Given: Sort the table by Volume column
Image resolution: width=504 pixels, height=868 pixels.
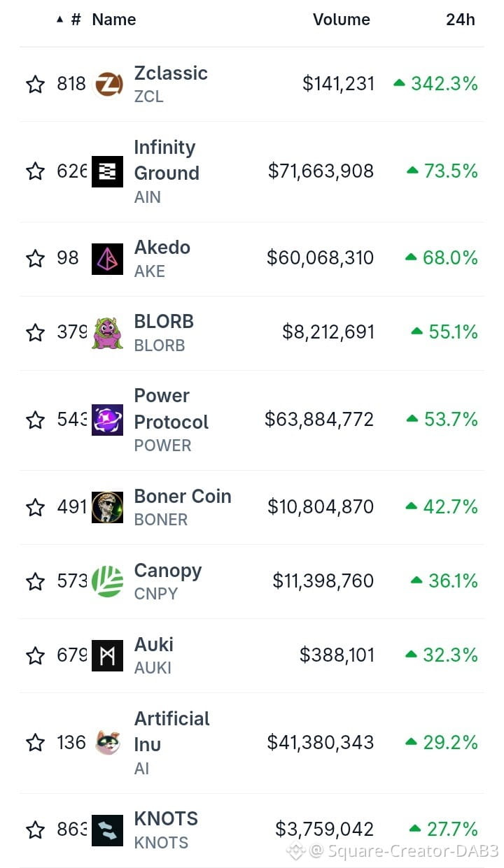Looking at the screenshot, I should [342, 20].
